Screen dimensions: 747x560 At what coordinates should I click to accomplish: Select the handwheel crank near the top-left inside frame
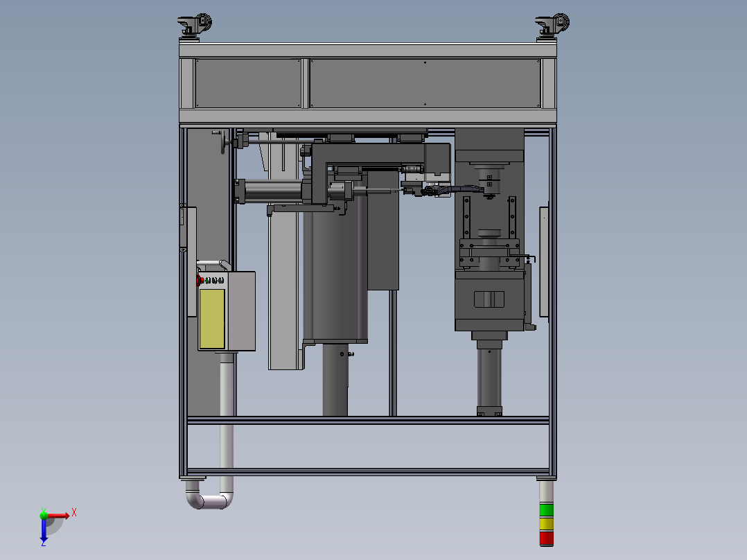pos(222,141)
